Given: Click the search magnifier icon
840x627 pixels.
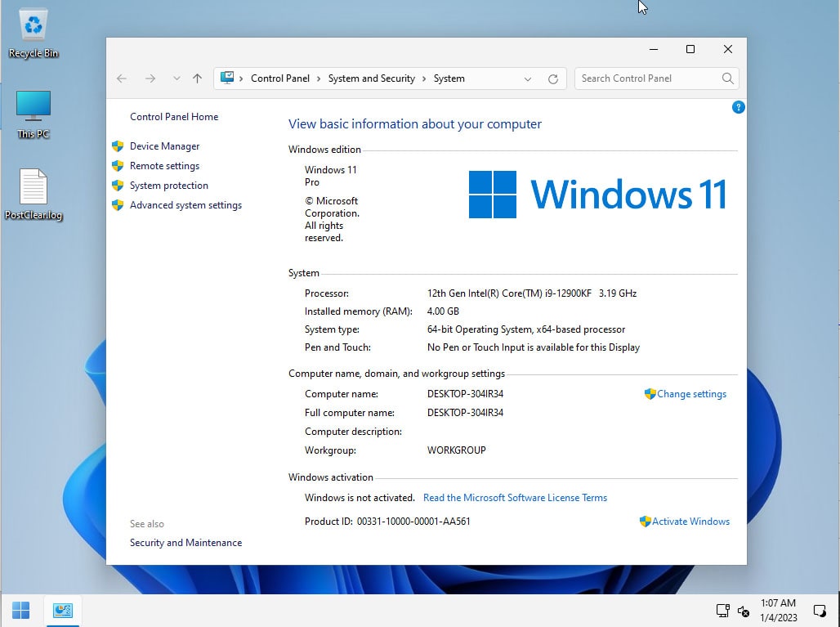Looking at the screenshot, I should point(727,78).
